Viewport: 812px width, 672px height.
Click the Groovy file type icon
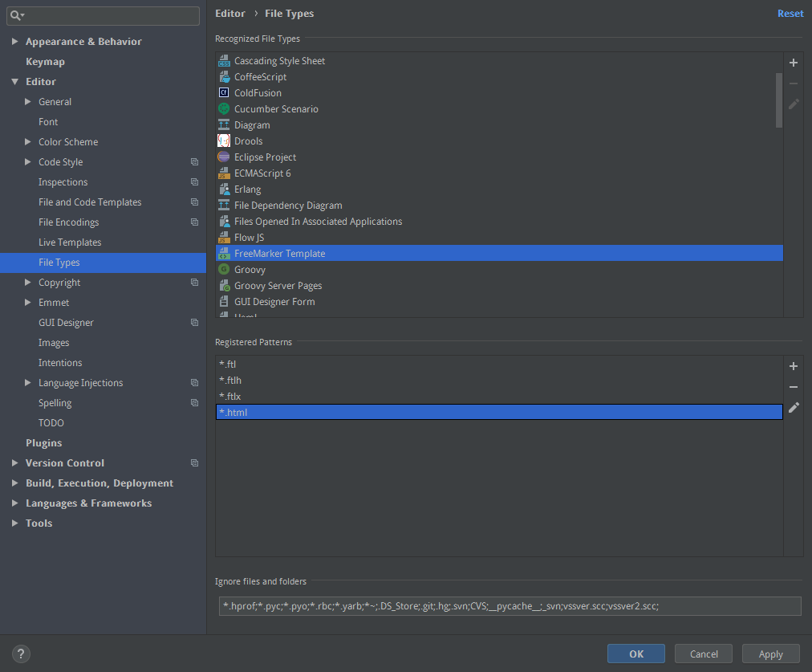pyautogui.click(x=224, y=270)
